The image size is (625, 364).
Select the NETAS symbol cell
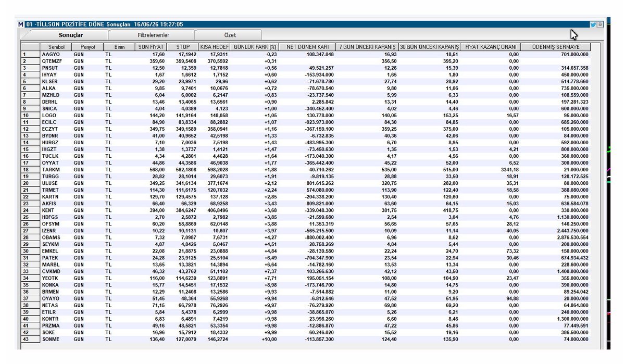[56, 305]
